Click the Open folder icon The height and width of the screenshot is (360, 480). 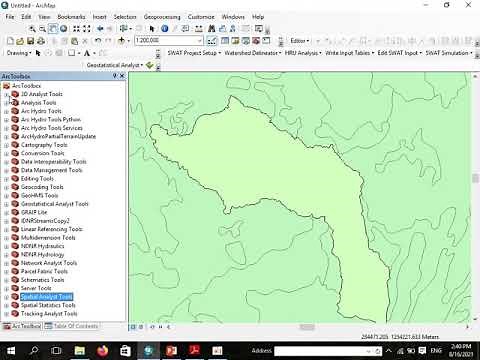pos(20,41)
